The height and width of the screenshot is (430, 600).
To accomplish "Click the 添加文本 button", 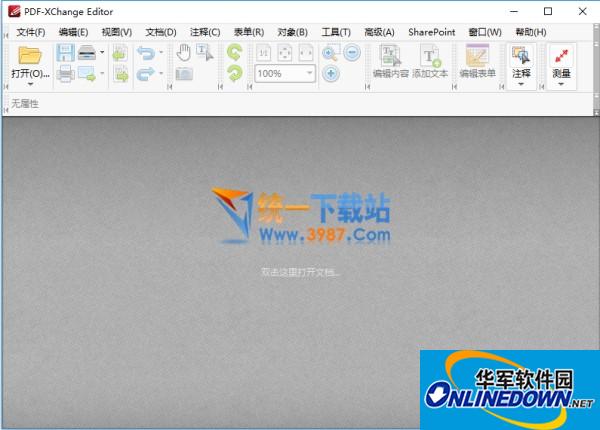I will click(430, 62).
